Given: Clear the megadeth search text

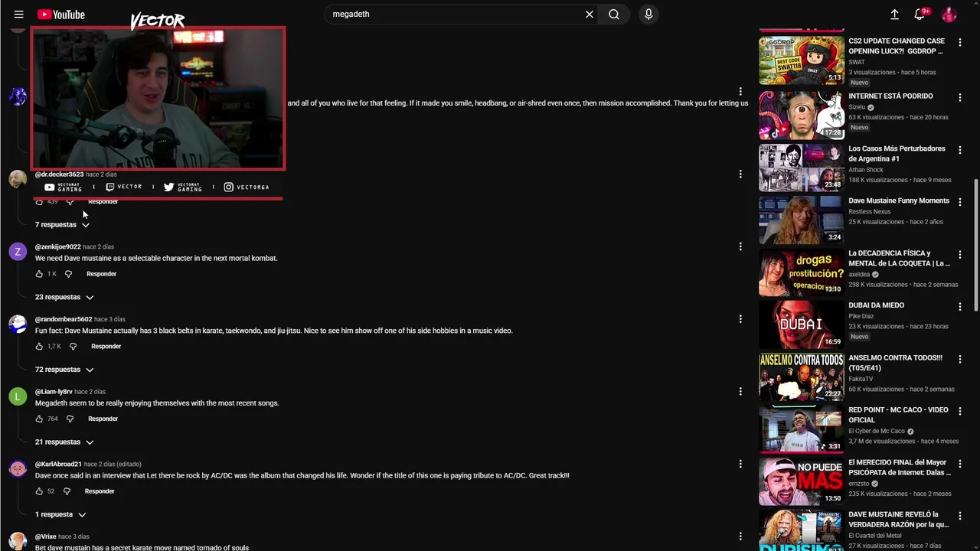Looking at the screenshot, I should [590, 15].
